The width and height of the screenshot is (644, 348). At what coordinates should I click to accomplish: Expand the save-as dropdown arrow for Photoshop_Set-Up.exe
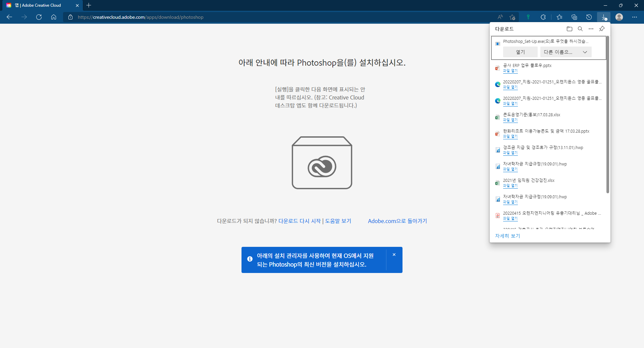(x=585, y=52)
